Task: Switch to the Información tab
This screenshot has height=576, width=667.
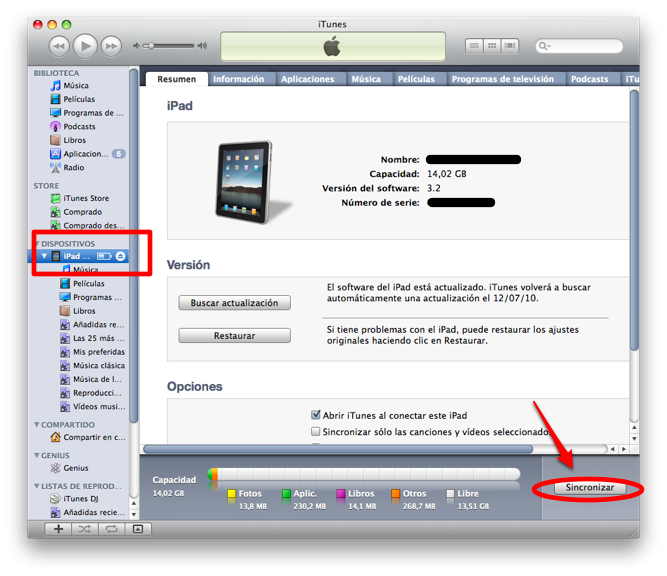Action: click(239, 79)
